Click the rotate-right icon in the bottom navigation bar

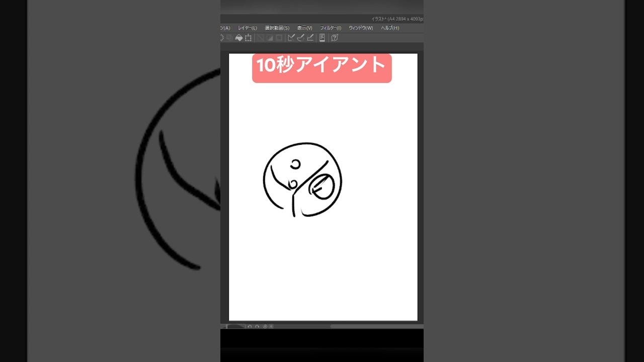pyautogui.click(x=257, y=326)
